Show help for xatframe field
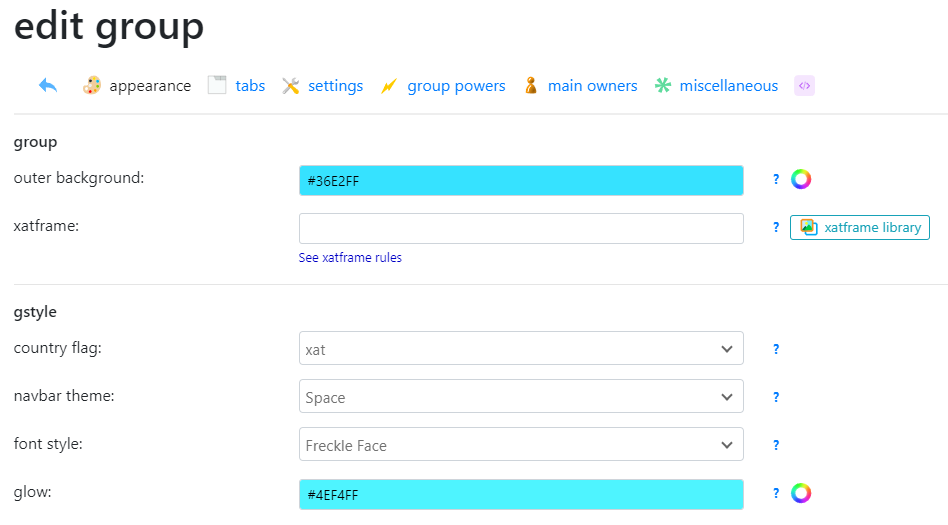The height and width of the screenshot is (525, 948). (x=776, y=227)
